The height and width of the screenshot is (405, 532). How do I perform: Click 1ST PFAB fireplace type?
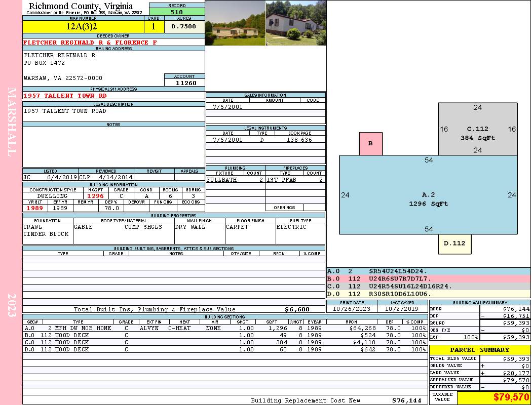pos(281,180)
